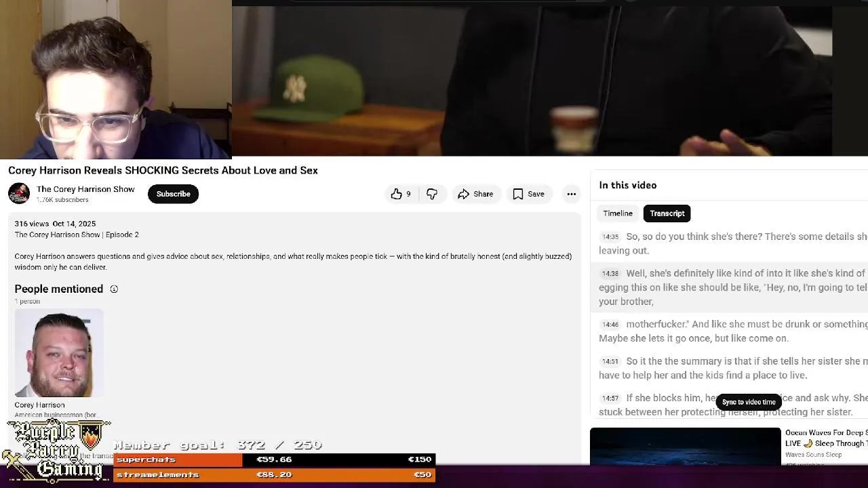
Task: Click the Purple Tavern Gaming logo
Action: coord(56,450)
